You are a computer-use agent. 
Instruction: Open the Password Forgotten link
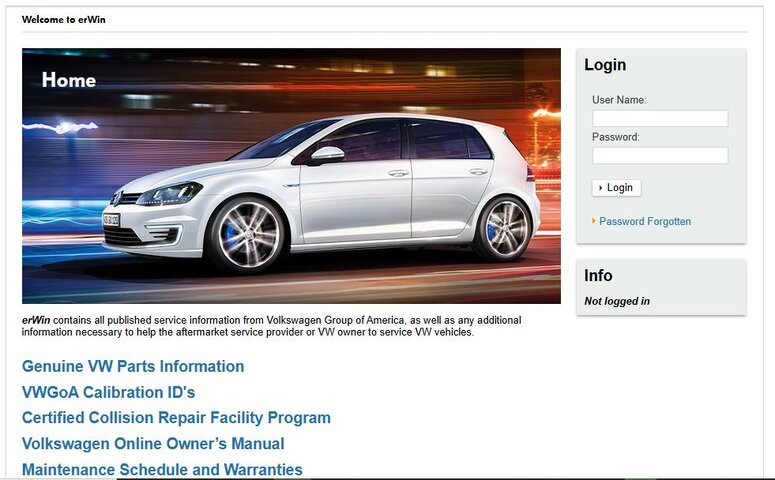point(645,221)
